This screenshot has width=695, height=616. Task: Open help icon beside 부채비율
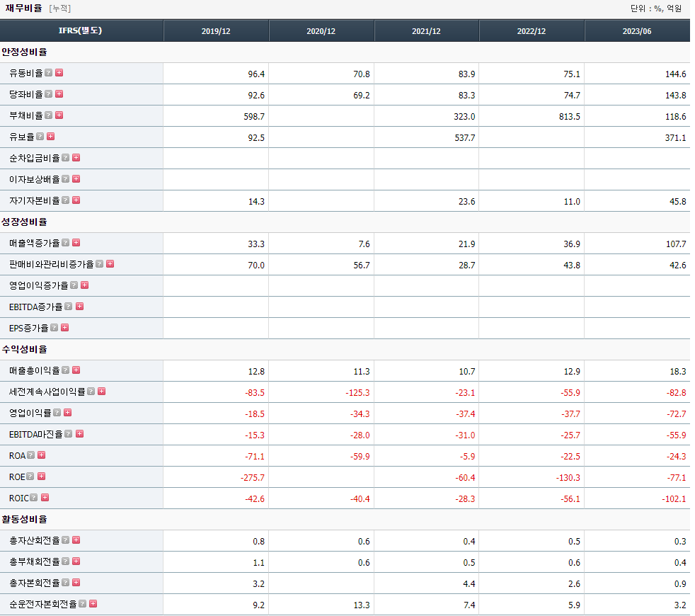click(49, 115)
